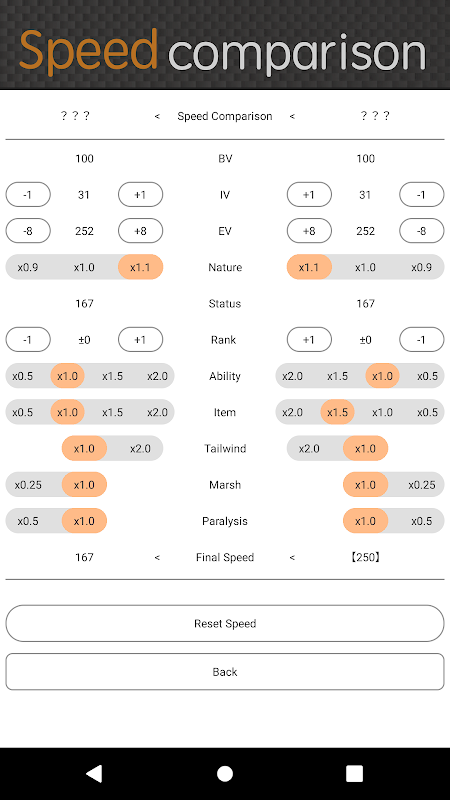Viewport: 450px width, 800px height.
Task: Tap the Android back navigation triangle
Action: tap(94, 773)
